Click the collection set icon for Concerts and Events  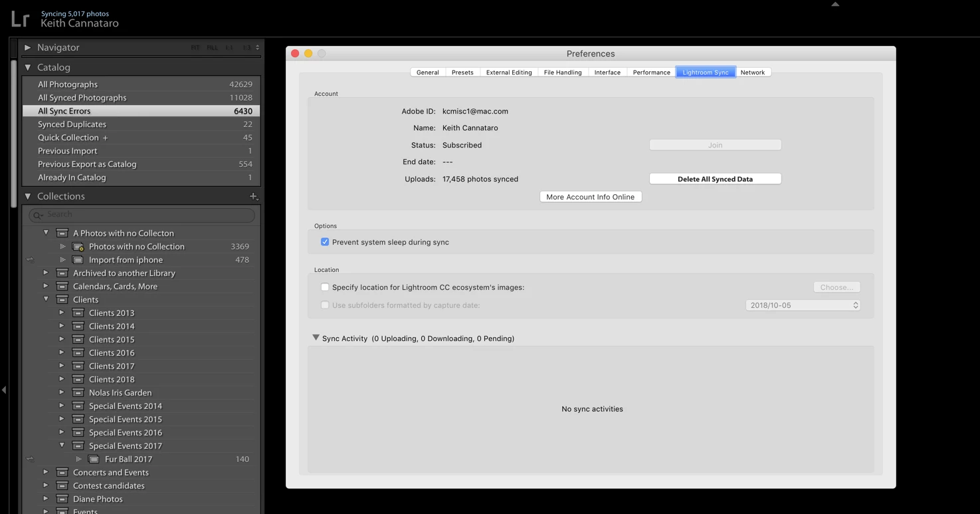pos(62,473)
